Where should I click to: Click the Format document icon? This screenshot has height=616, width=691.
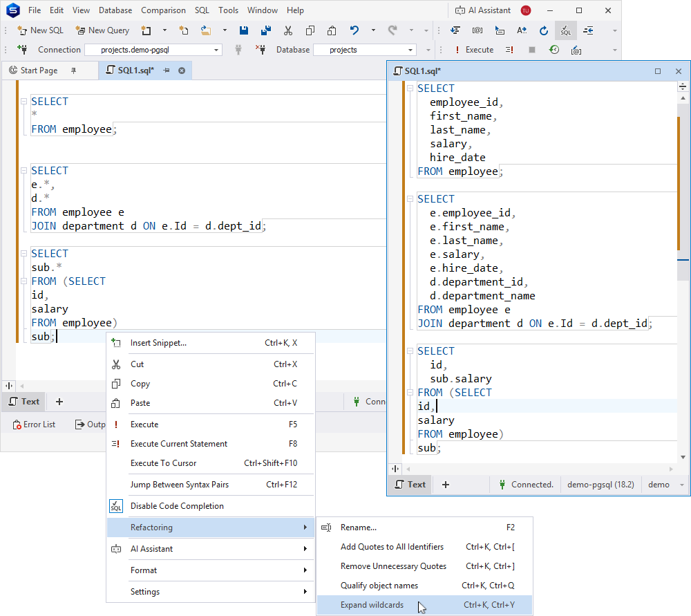455,30
